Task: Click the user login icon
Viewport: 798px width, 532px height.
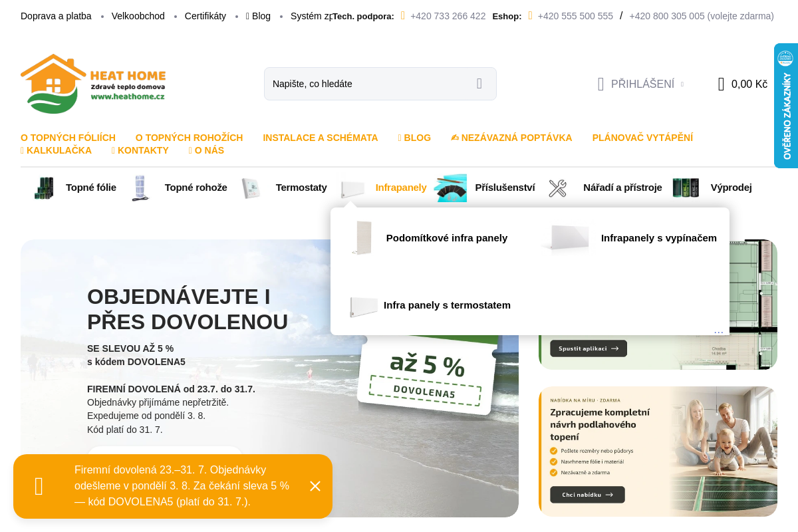Action: (x=600, y=84)
